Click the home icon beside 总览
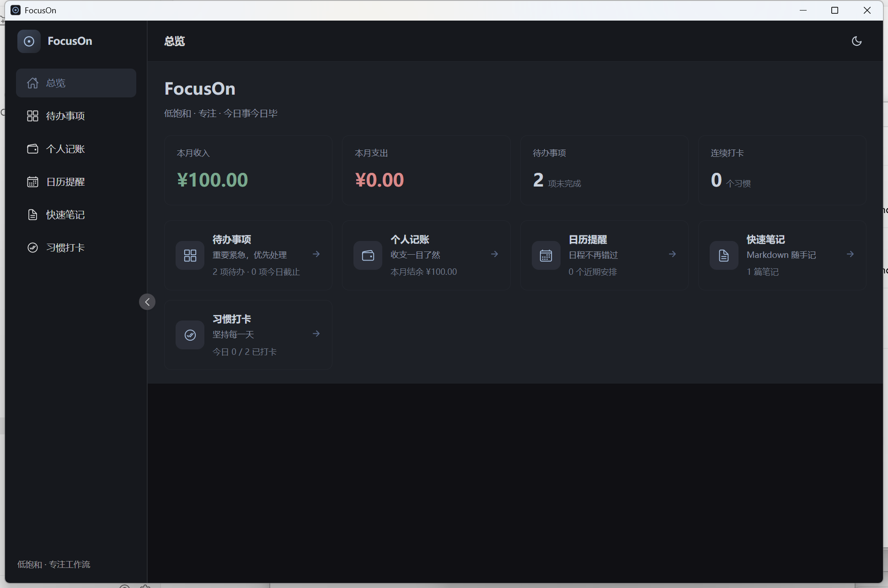Image resolution: width=888 pixels, height=588 pixels. coord(32,83)
